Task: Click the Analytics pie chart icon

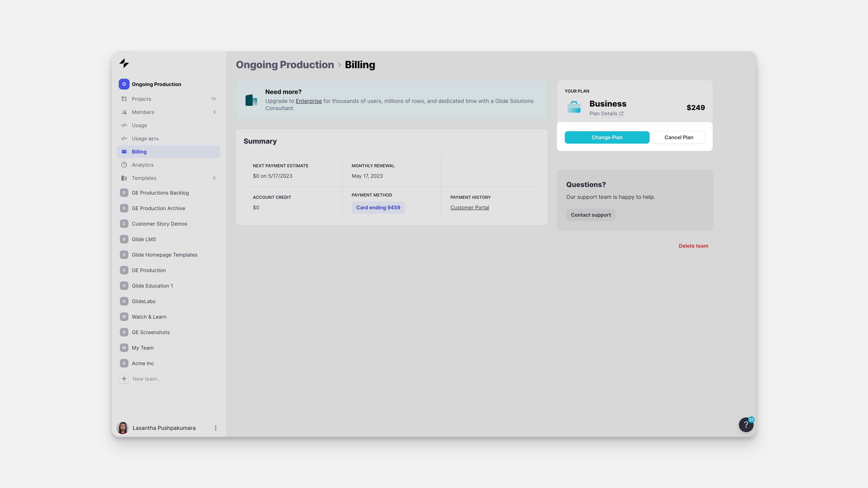Action: click(124, 165)
